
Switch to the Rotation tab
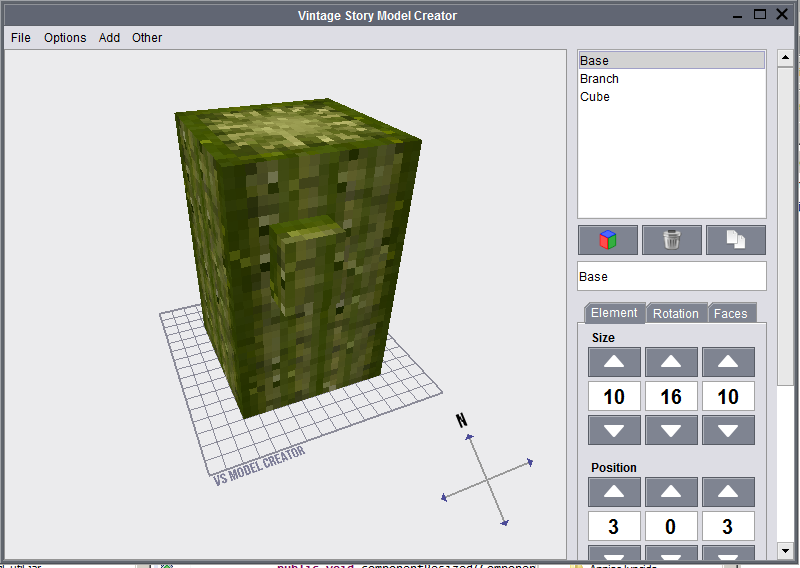[676, 313]
